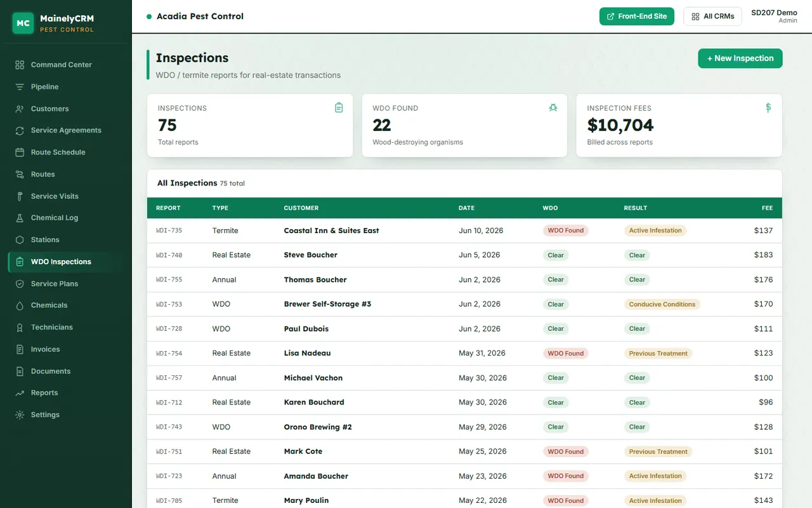Click the Customers people icon

click(x=20, y=109)
